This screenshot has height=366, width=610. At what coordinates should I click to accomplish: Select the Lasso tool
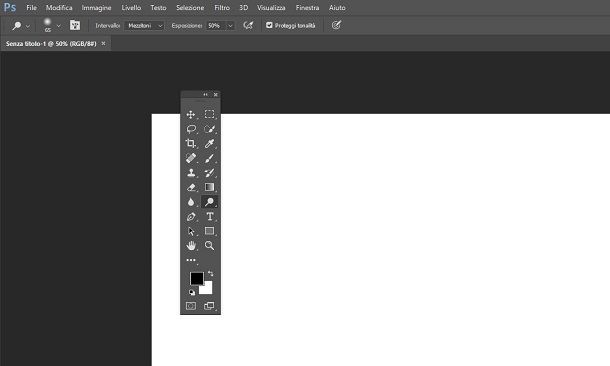[191, 129]
